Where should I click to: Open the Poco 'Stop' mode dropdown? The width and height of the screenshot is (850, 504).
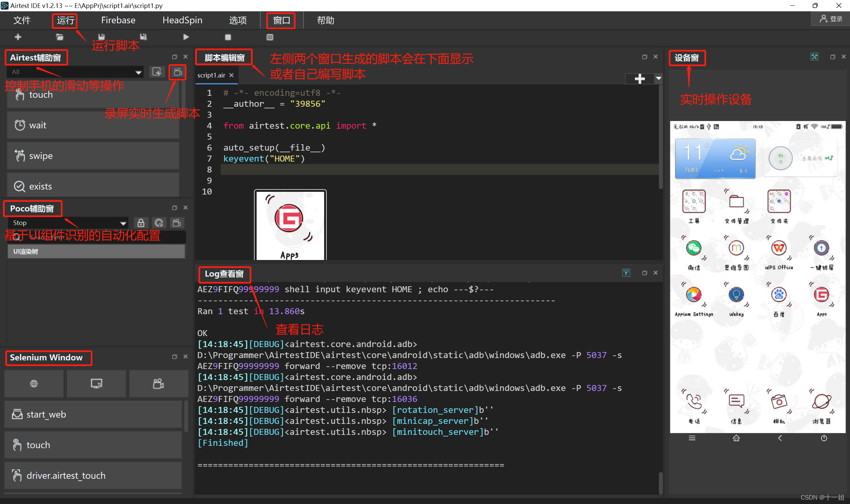click(x=123, y=223)
